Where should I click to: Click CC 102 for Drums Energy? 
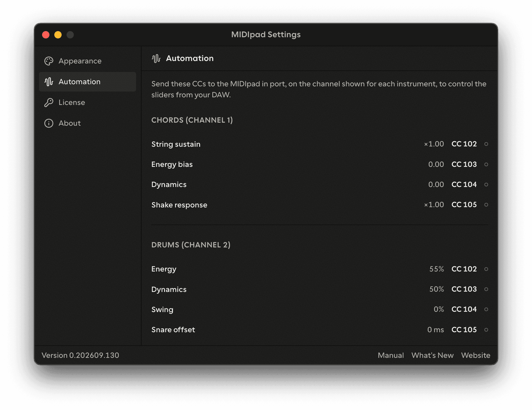[x=464, y=269]
